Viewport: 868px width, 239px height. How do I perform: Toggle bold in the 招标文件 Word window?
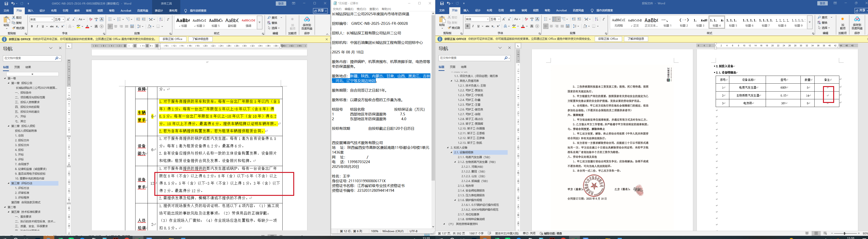32,26
